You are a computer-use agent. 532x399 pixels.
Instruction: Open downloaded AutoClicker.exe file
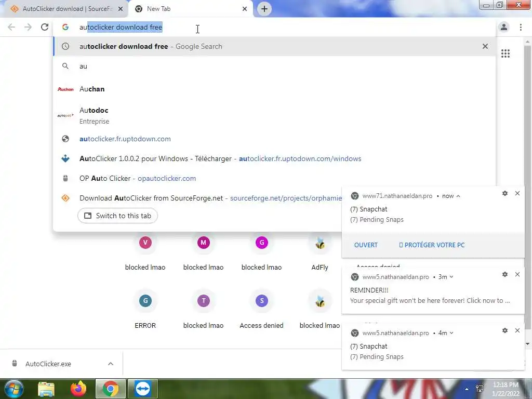(48, 364)
